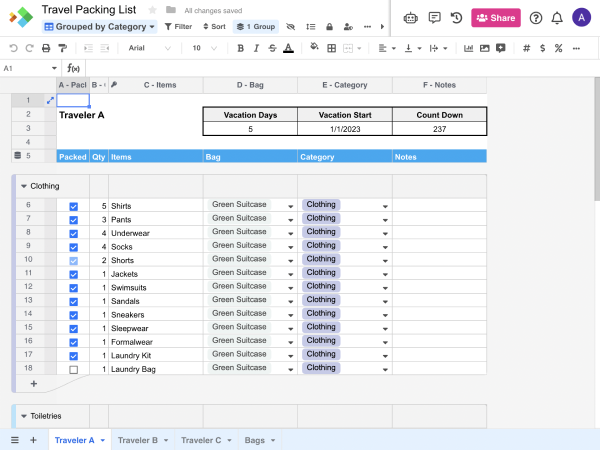The image size is (600, 450).
Task: Check Packed for Laundry Bag
Action: 73,370
